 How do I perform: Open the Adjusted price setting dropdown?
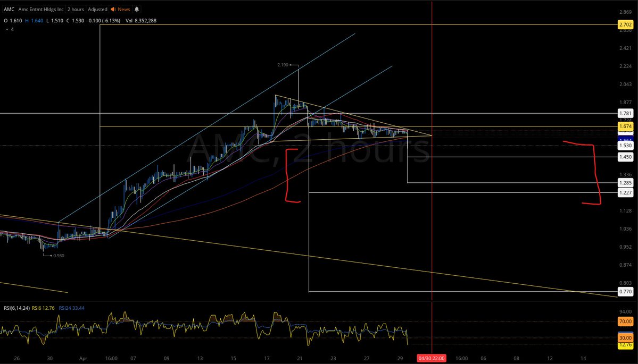pyautogui.click(x=98, y=9)
